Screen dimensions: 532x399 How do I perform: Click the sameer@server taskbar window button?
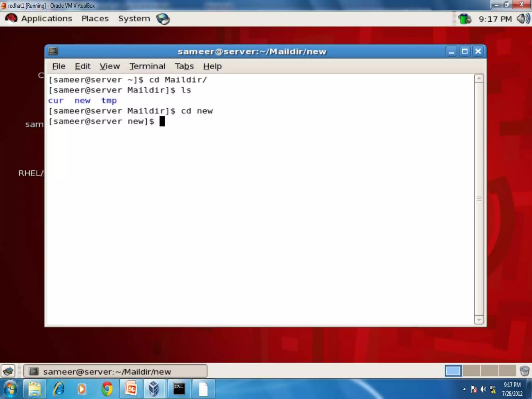point(115,371)
